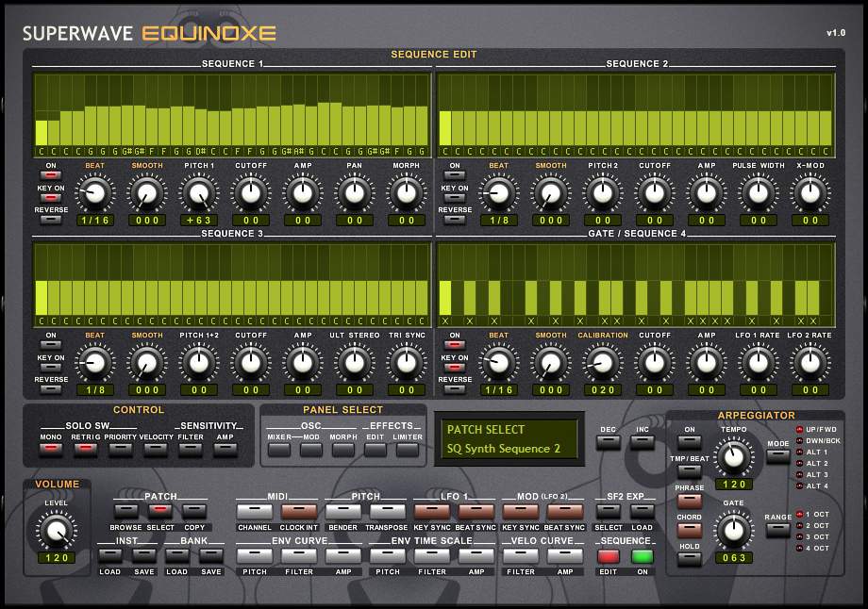Toggle the Sequence 1 ON button

[x=51, y=176]
